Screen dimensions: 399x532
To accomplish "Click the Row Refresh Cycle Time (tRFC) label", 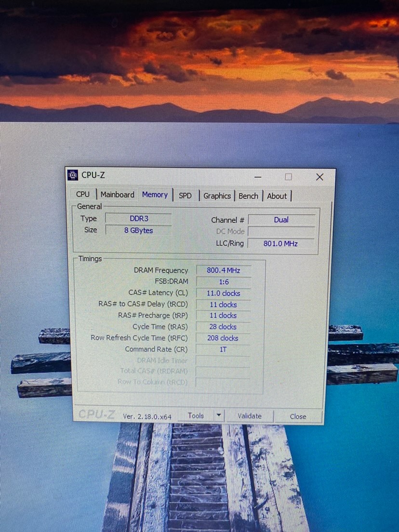I will pos(139,338).
